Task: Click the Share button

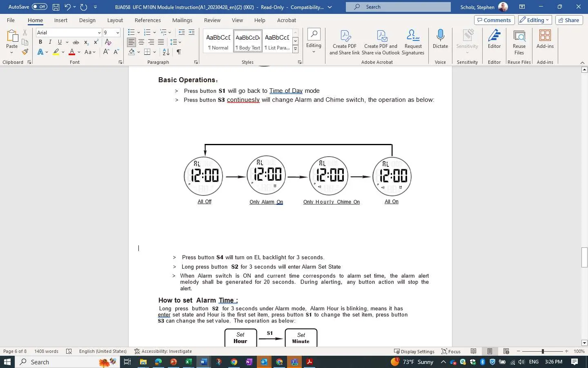Action: pos(568,20)
